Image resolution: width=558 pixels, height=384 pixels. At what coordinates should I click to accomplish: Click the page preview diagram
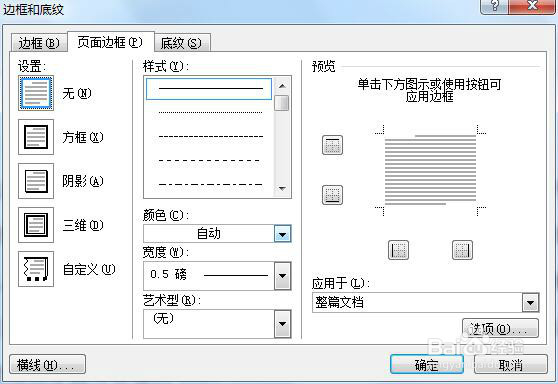(x=430, y=170)
